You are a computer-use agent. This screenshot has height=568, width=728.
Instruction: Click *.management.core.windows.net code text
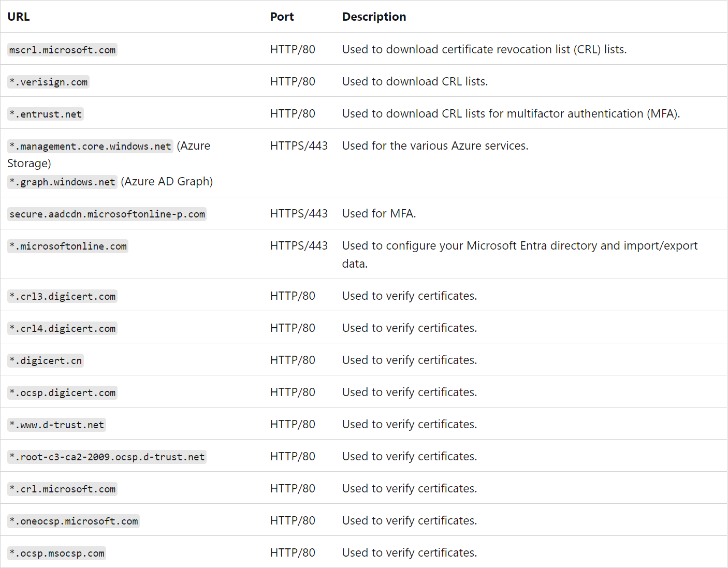pyautogui.click(x=90, y=147)
